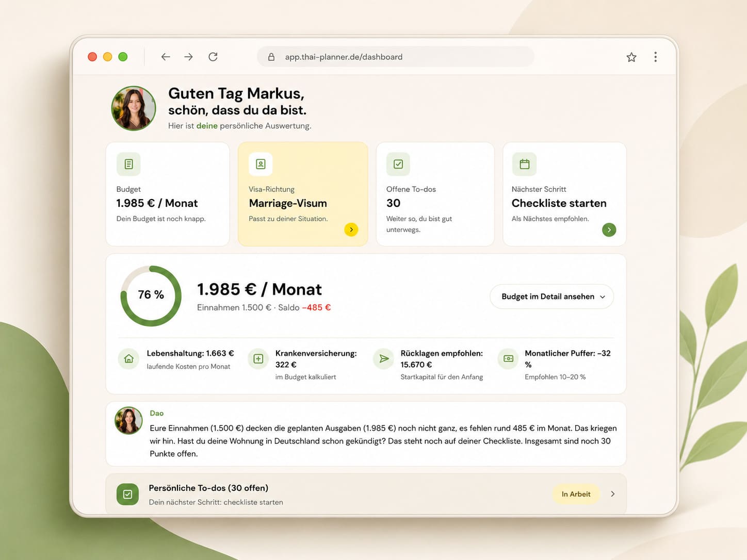Click 'Lebenshaltung: 1.663 €' label

pos(190,353)
